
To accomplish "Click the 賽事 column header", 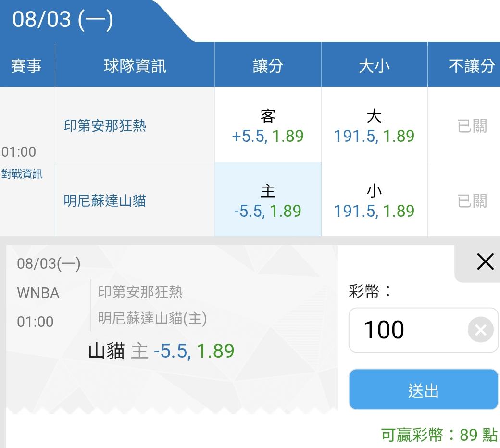I will click(x=27, y=65).
